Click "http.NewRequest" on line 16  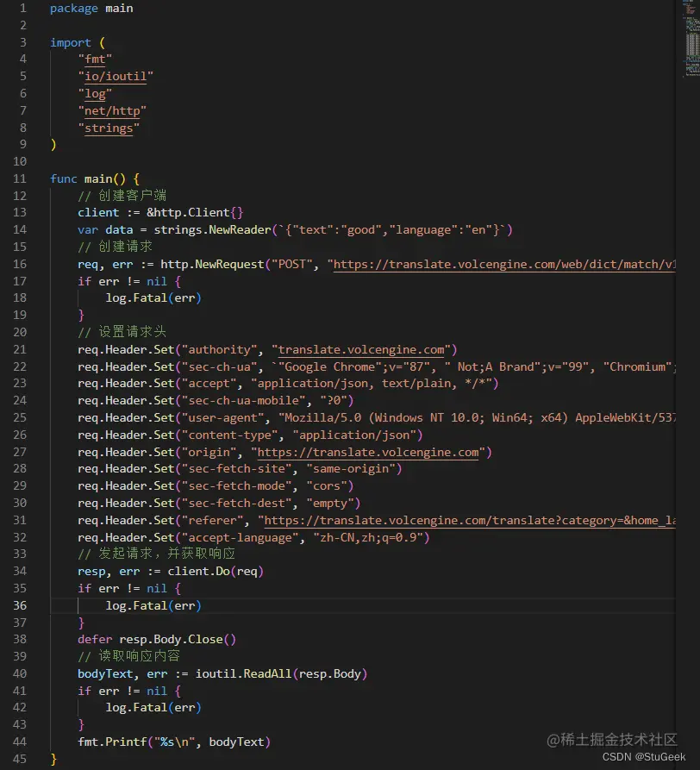213,265
